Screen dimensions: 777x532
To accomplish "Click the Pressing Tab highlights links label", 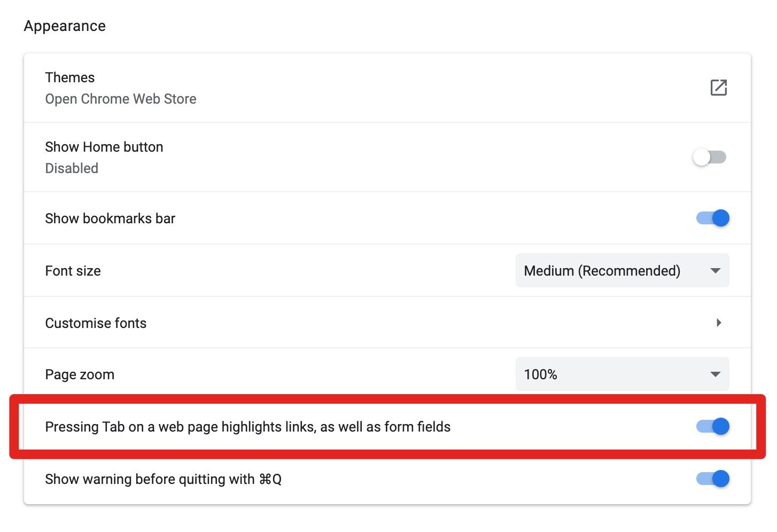I will click(x=247, y=427).
